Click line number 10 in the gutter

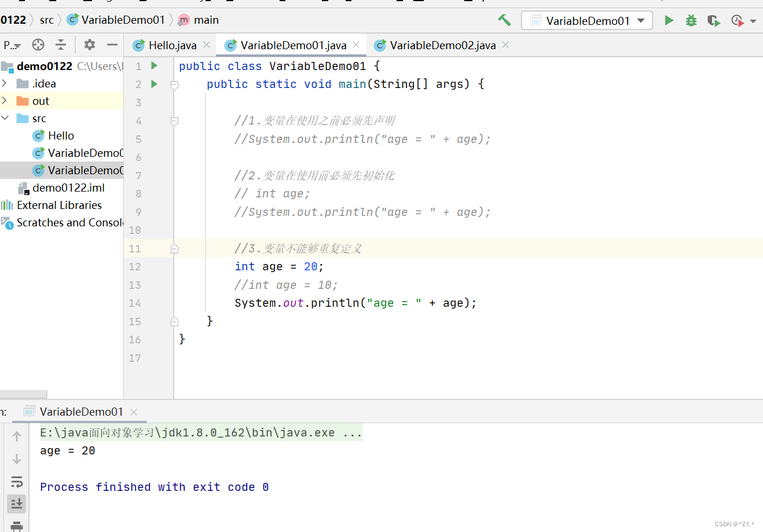[x=135, y=230]
